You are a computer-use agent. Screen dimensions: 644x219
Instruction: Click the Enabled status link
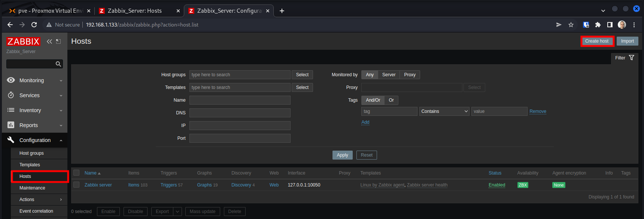point(497,185)
